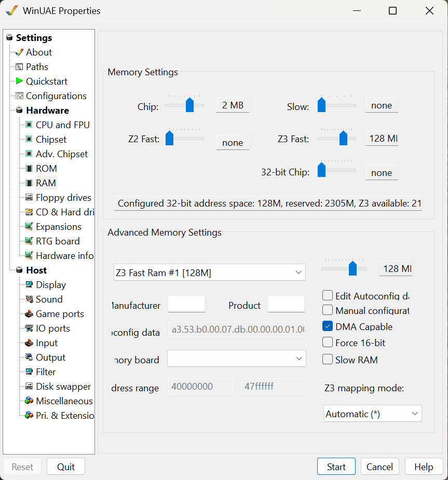
Task: Select Chipset in the Hardware tree
Action: tap(51, 139)
